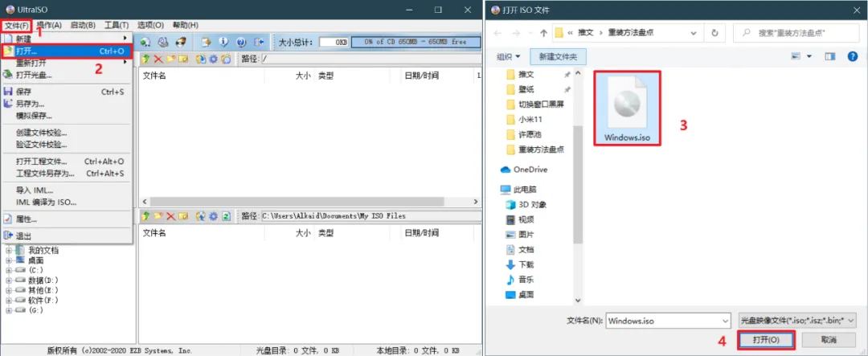
Task: Click the red X delete icon in ISO toolbar
Action: tap(158, 59)
